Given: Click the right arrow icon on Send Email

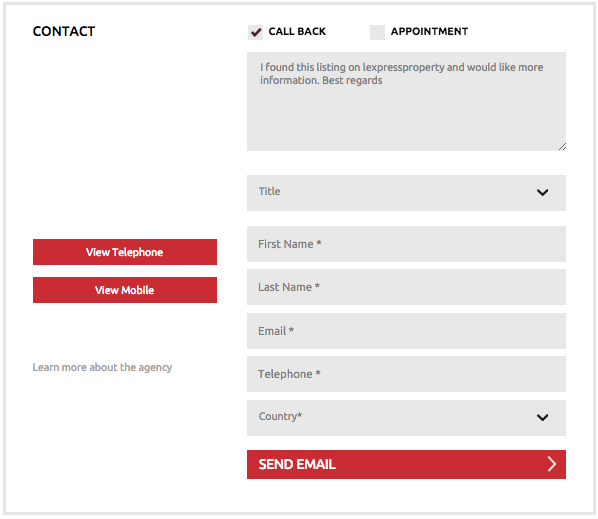Looking at the screenshot, I should point(551,464).
